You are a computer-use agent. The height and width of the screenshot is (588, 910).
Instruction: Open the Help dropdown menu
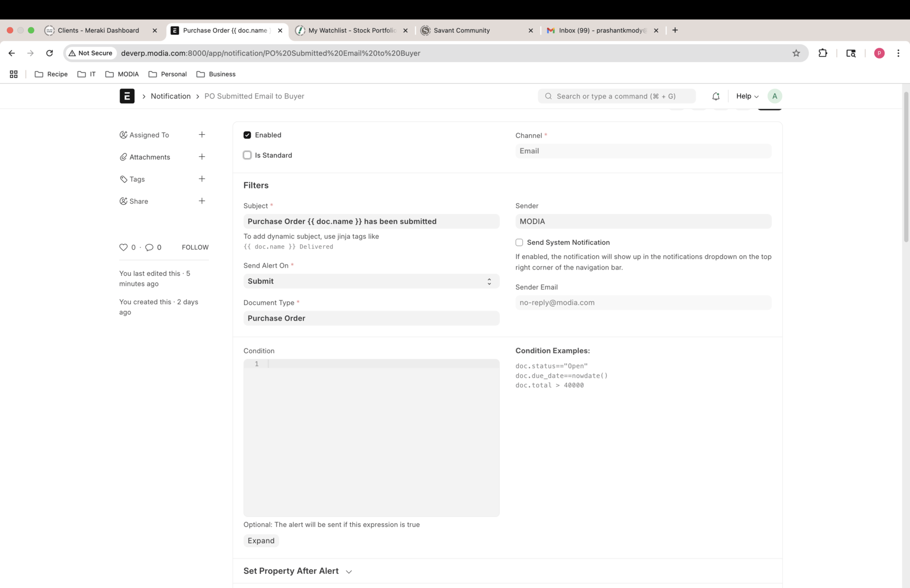click(x=747, y=96)
